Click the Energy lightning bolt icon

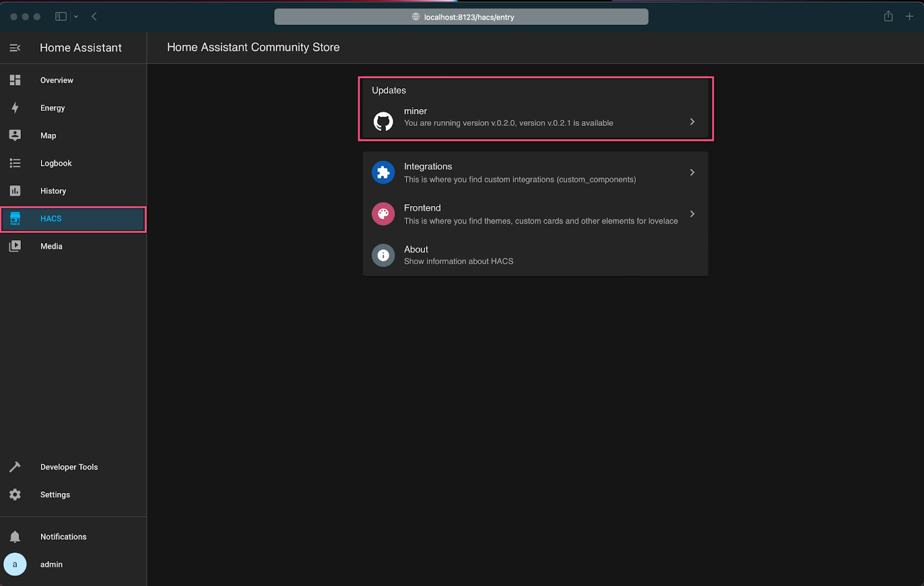tap(15, 108)
